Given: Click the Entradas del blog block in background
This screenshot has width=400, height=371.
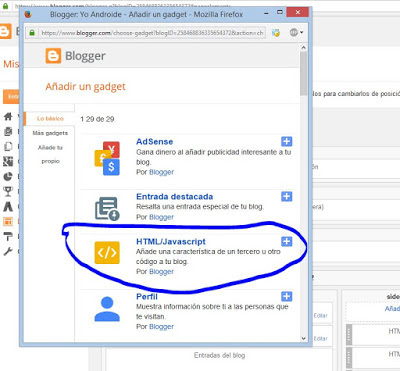Looking at the screenshot, I should (x=219, y=355).
